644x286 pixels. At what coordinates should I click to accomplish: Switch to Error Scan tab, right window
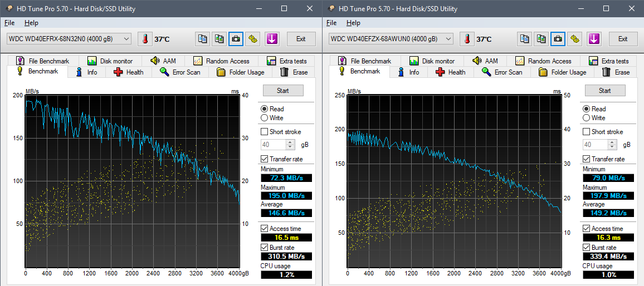point(502,72)
